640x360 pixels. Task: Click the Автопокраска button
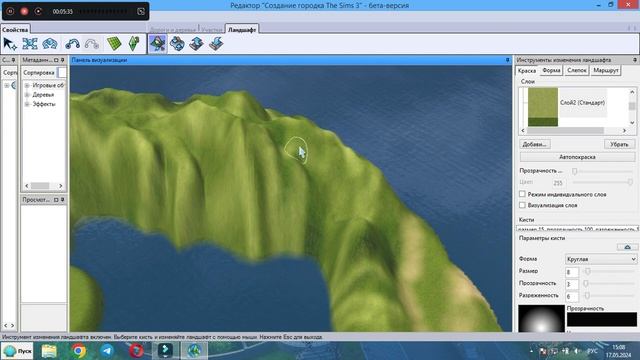point(577,157)
